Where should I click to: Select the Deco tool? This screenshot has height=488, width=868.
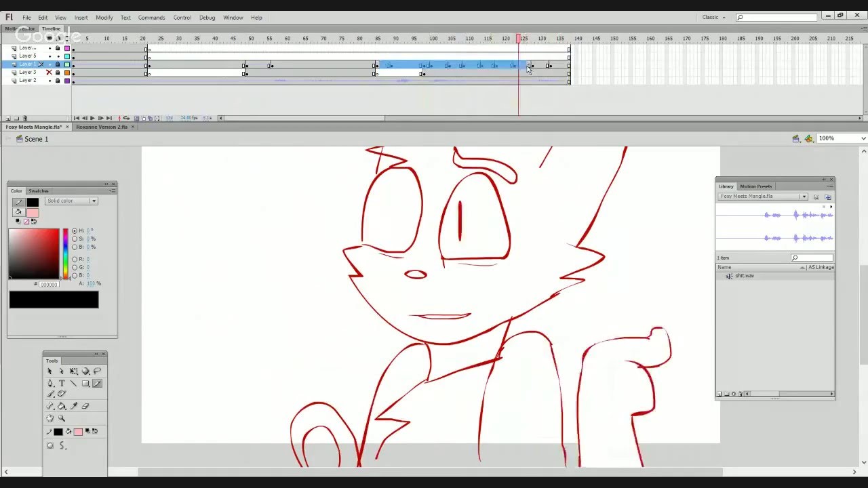click(61, 394)
